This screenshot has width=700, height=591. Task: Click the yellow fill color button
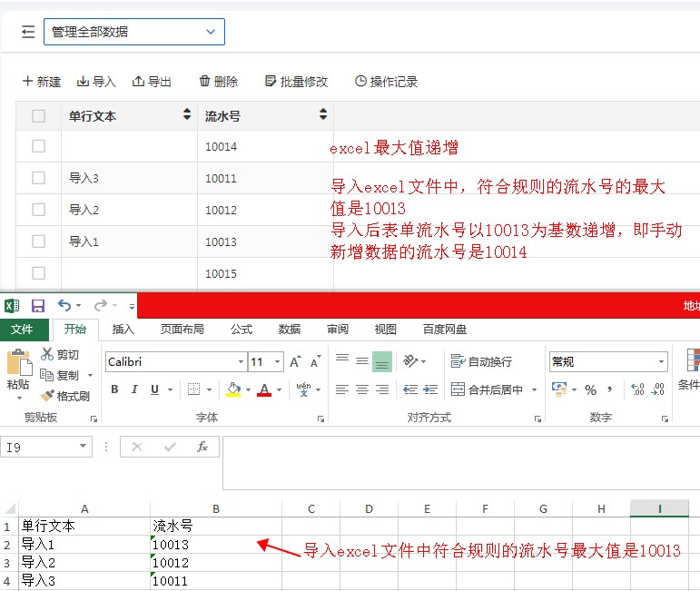[233, 389]
